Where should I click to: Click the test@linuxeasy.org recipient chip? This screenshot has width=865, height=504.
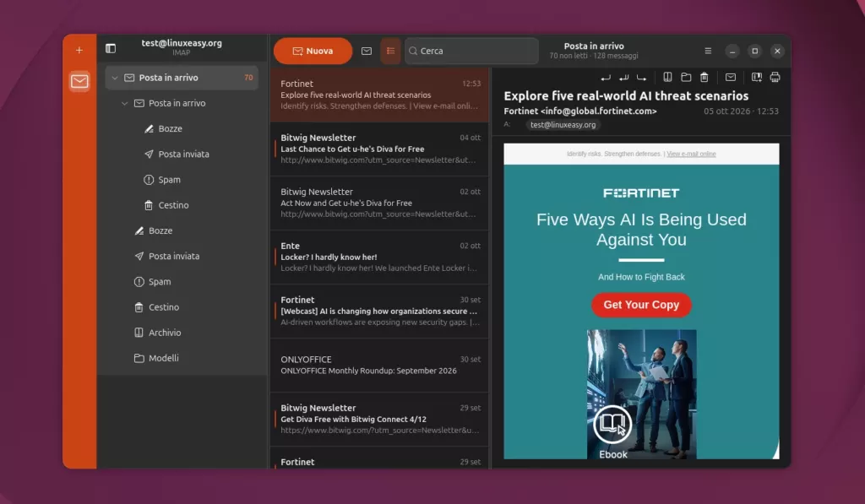point(563,125)
